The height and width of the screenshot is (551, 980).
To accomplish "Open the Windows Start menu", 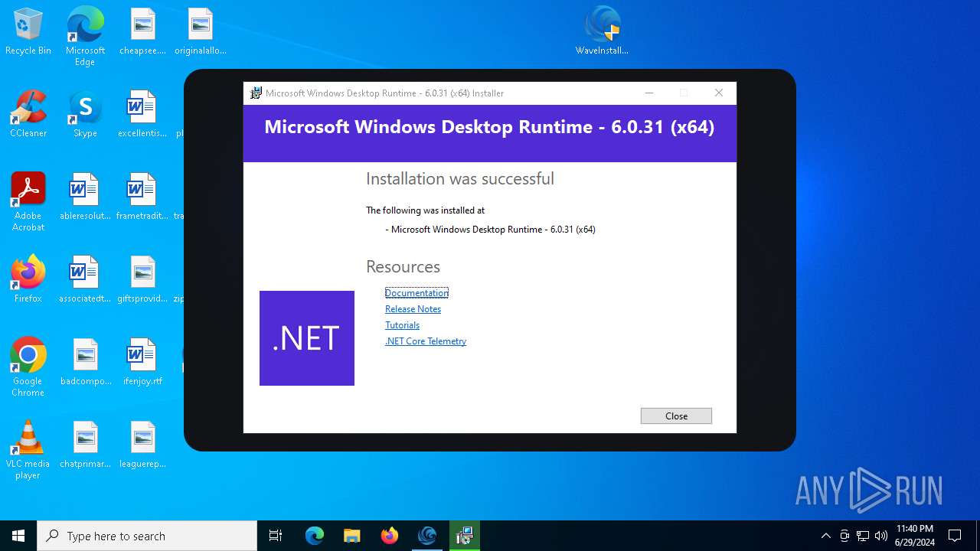I will 18,536.
